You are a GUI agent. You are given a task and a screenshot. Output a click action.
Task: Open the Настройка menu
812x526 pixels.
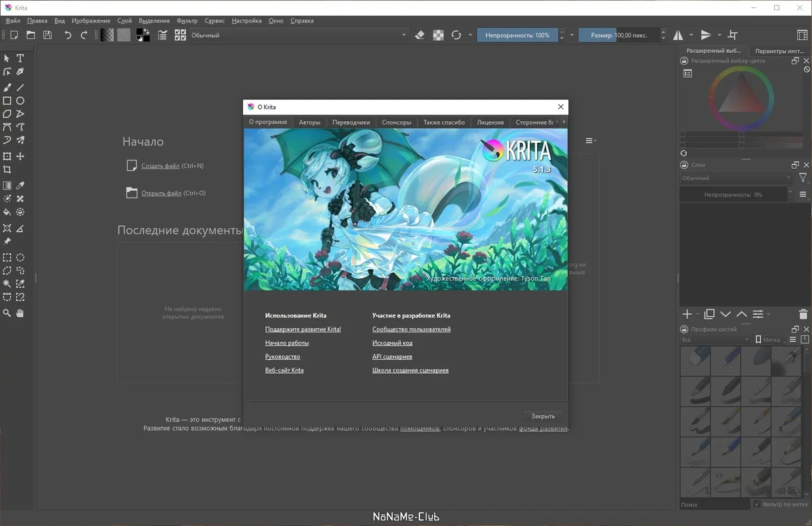pos(246,21)
